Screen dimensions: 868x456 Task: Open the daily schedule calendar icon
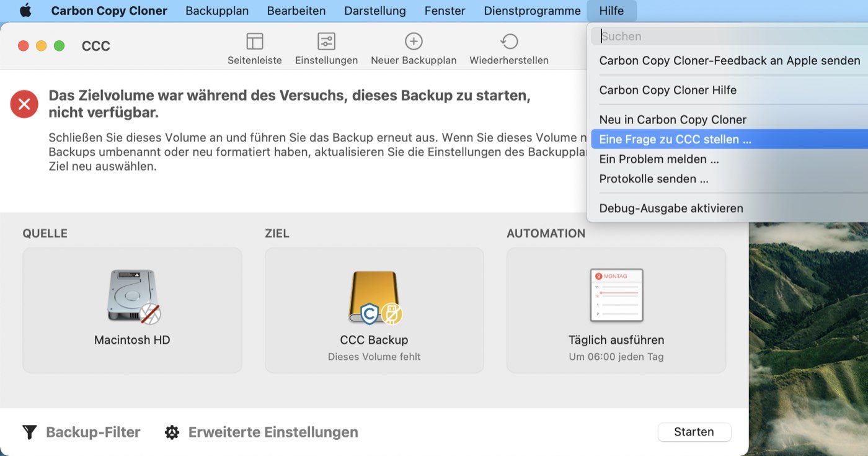coord(616,295)
